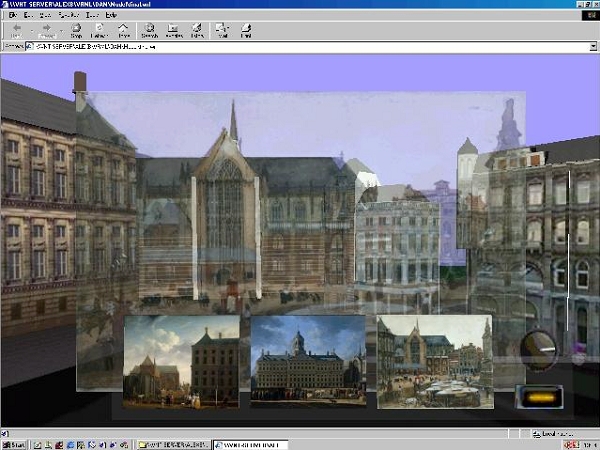
Task: Click the red quick launch icon on the taskbar
Action: pos(59,445)
